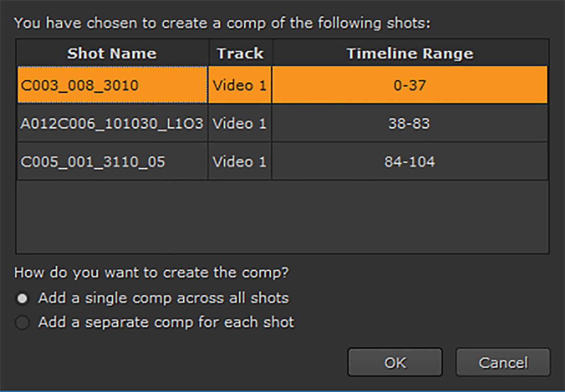Click empty area below the shots list
This screenshot has height=392, width=565.
click(x=282, y=217)
